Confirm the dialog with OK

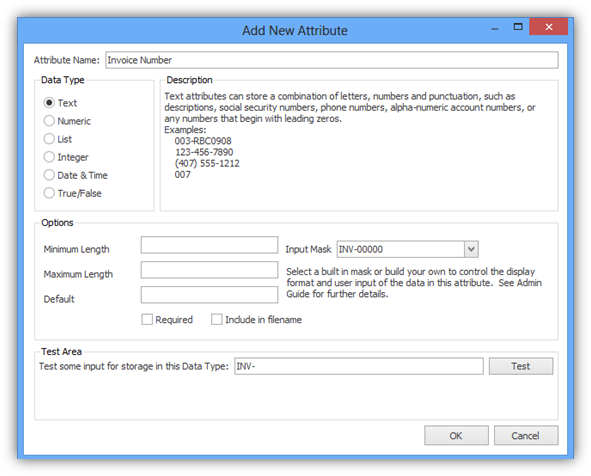(x=456, y=436)
